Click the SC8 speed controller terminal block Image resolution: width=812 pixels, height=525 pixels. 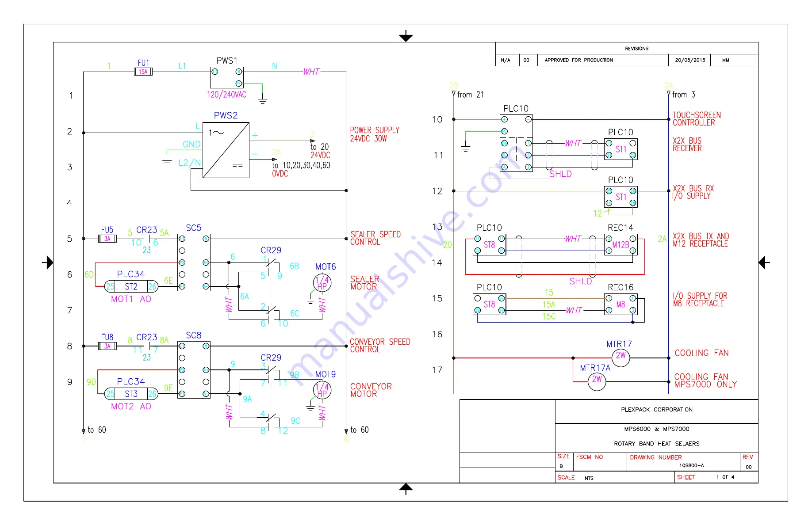pos(194,370)
